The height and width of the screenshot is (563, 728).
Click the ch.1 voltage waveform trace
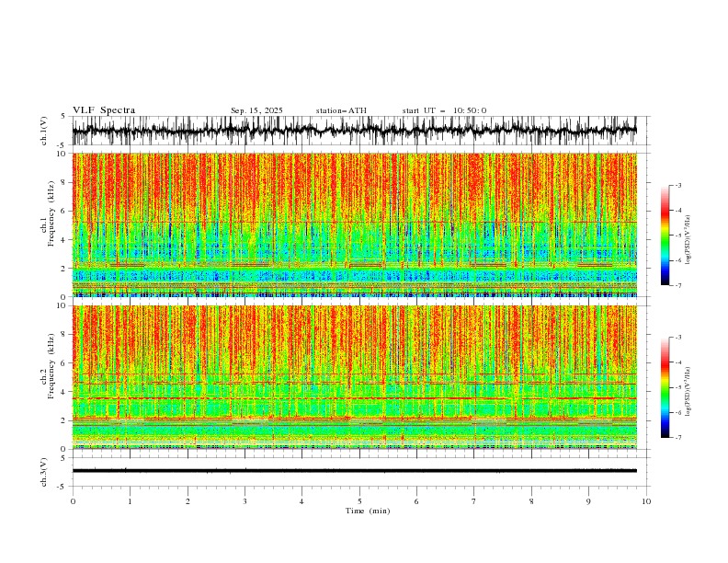[355, 131]
